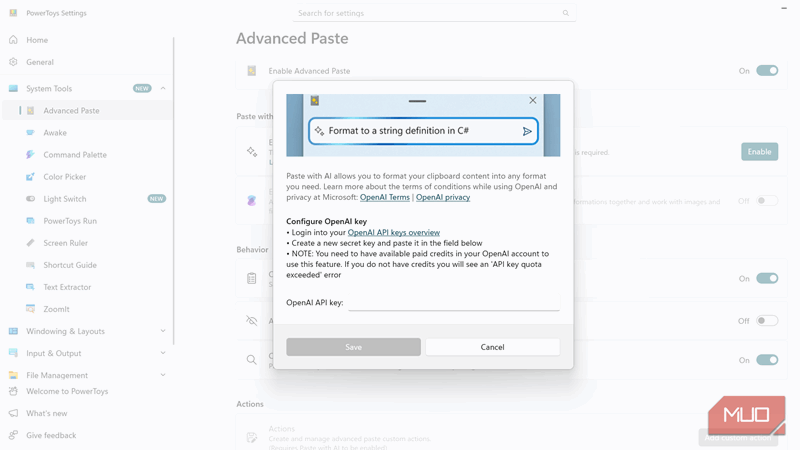Click the send arrow in the dialog preview
This screenshot has height=450, width=800.
point(527,132)
